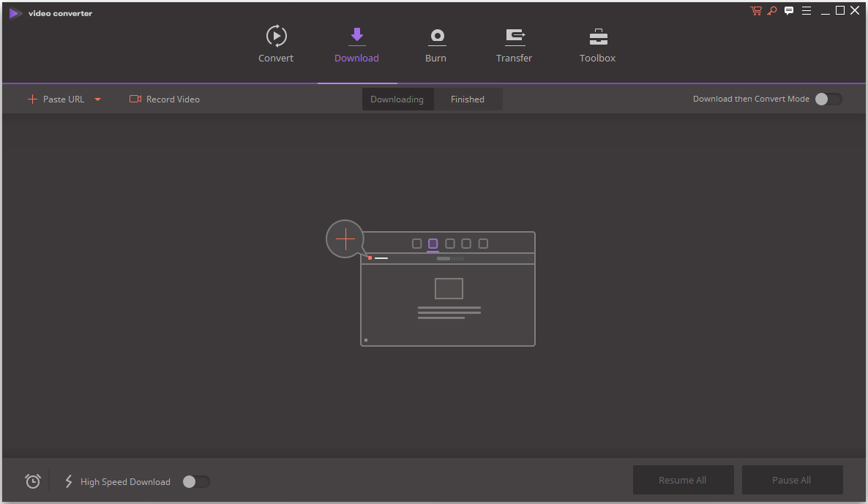Toggle Download then Convert Mode switch

point(828,99)
